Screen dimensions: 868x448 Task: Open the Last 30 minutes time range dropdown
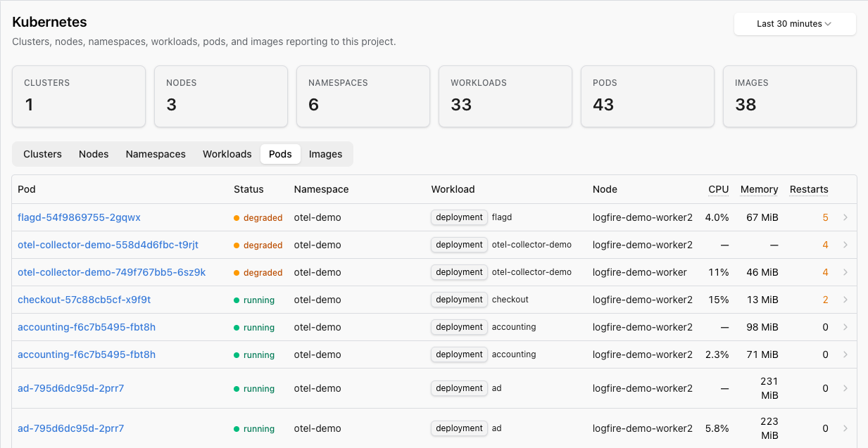(795, 24)
